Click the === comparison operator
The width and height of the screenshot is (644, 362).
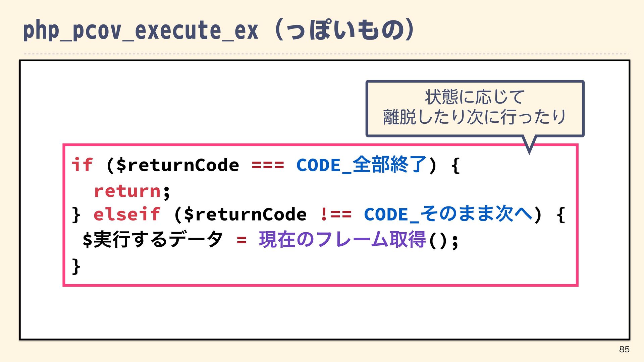coord(268,165)
